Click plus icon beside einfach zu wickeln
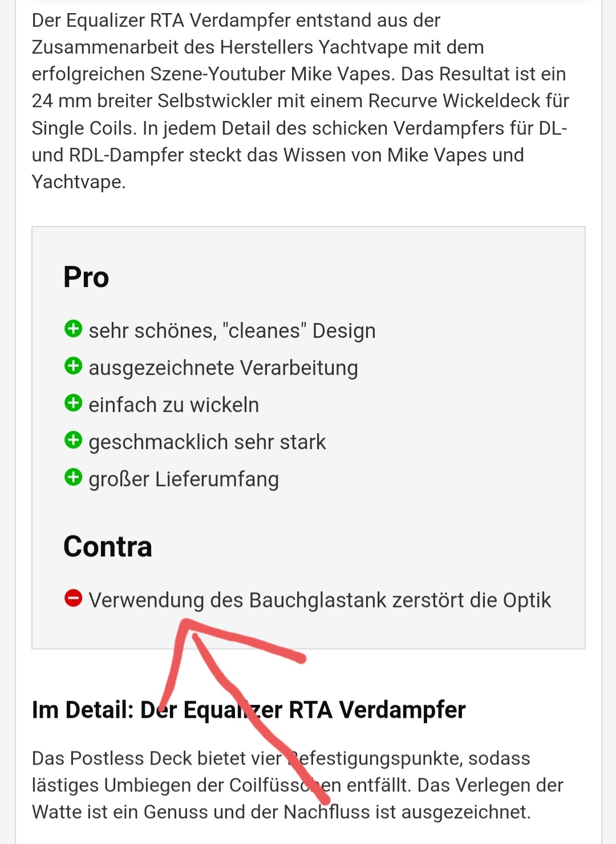 pos(73,403)
